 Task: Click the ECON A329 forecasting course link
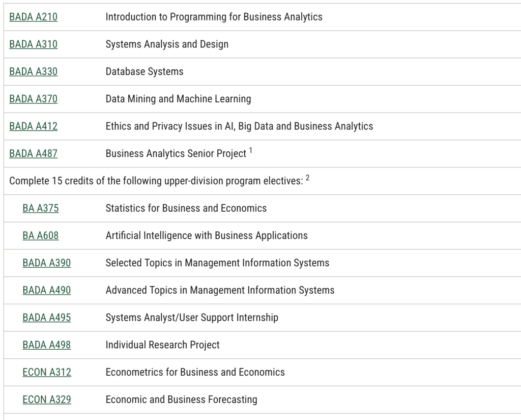tap(46, 400)
